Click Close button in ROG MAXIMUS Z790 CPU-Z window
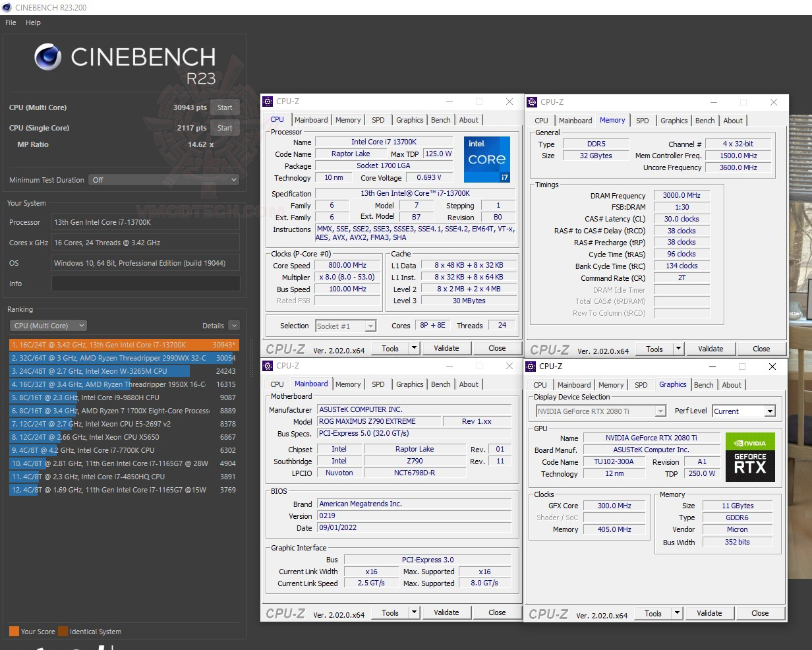Screen dimensions: 812x650 pyautogui.click(x=497, y=612)
